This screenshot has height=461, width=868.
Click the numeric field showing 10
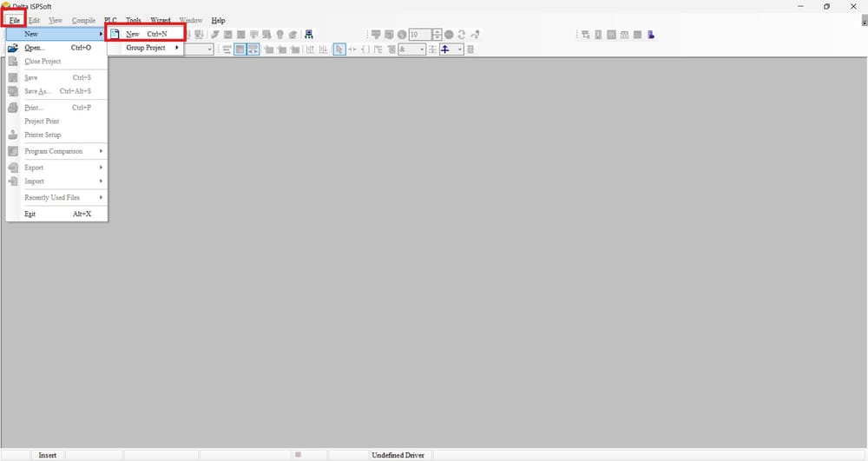[419, 35]
